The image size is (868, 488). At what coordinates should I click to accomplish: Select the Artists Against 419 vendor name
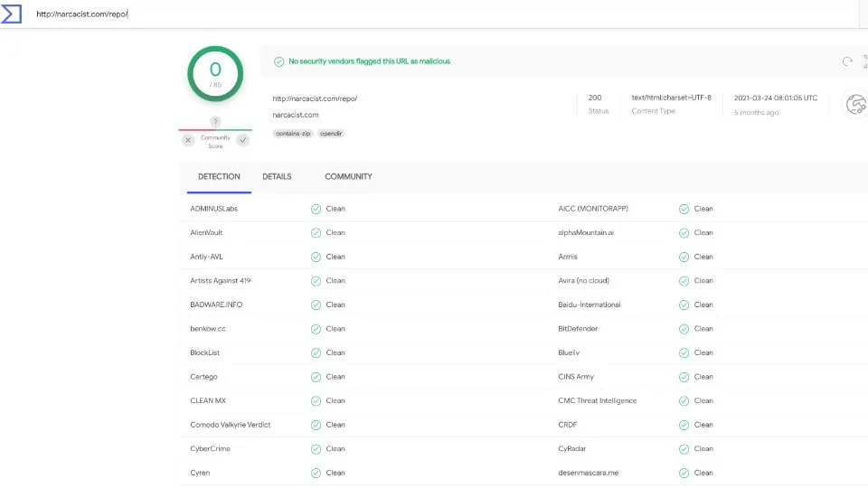[221, 280]
